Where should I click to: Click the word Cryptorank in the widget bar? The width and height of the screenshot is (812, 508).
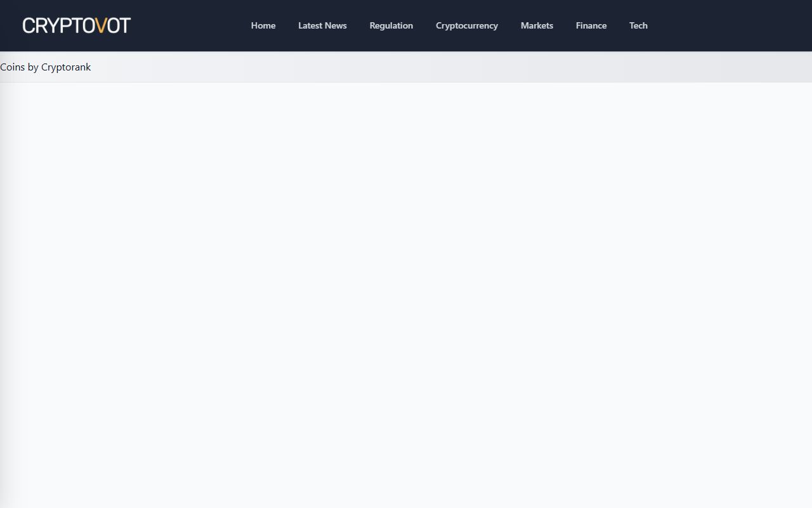pyautogui.click(x=66, y=67)
